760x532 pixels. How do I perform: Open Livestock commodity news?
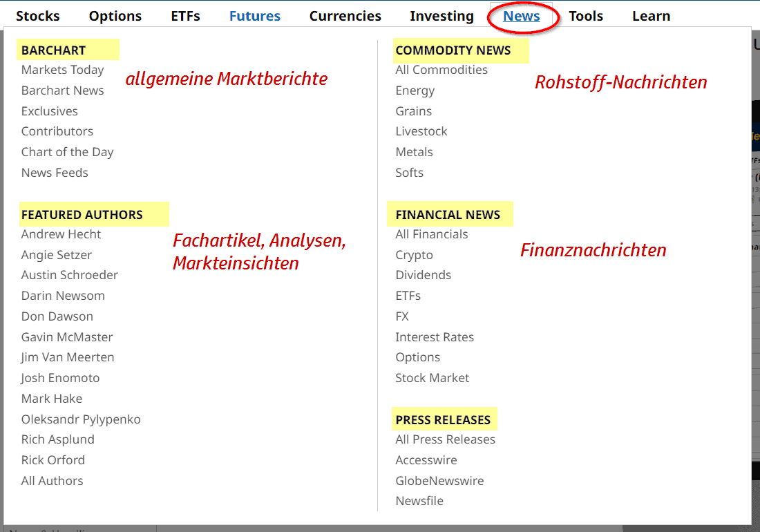tap(421, 131)
